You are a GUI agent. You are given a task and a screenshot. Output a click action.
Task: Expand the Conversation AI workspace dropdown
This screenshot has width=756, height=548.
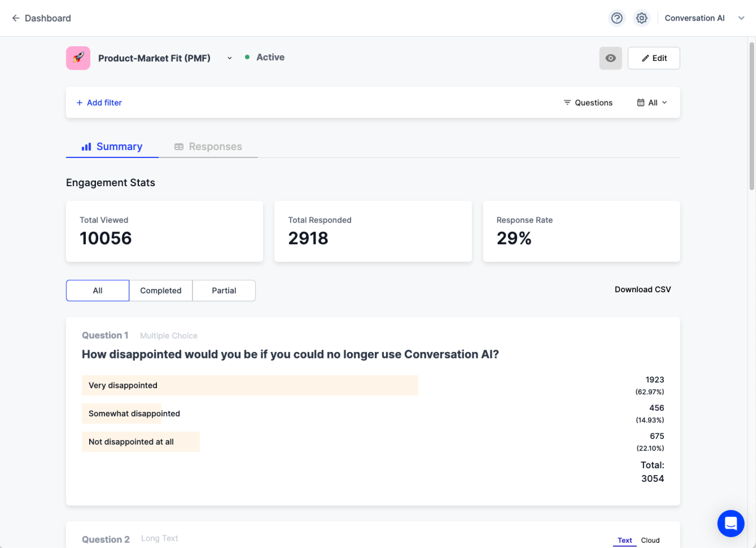tap(741, 18)
